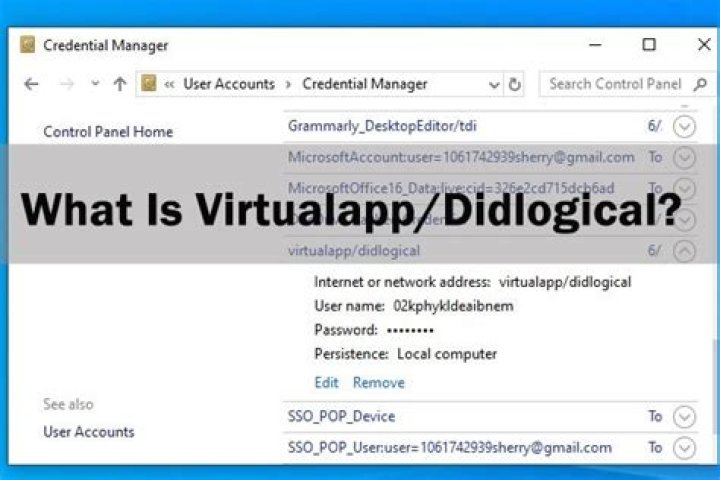The height and width of the screenshot is (480, 720).
Task: Expand the Grammarly_DesktopEditor/tdi credential
Action: coord(684,126)
